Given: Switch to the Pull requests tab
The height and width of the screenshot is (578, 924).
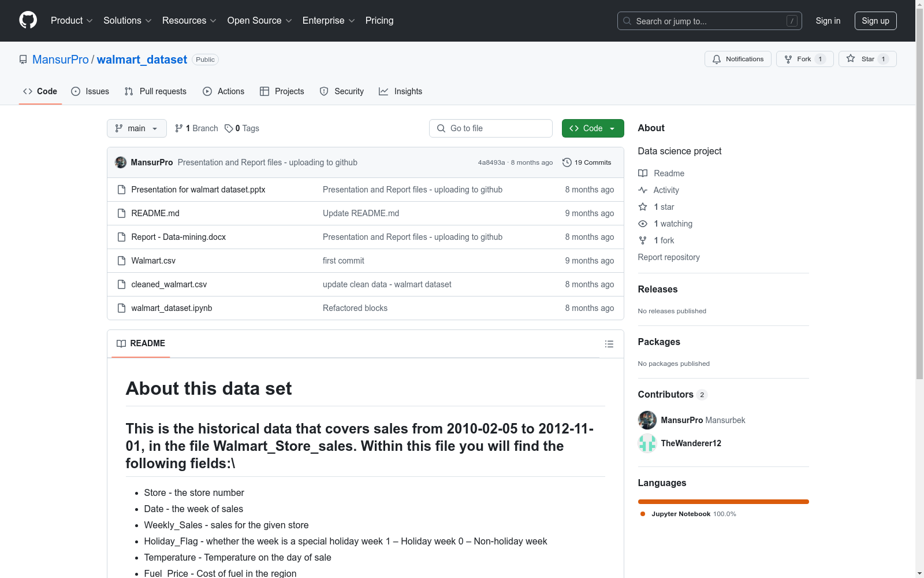Looking at the screenshot, I should (x=155, y=91).
